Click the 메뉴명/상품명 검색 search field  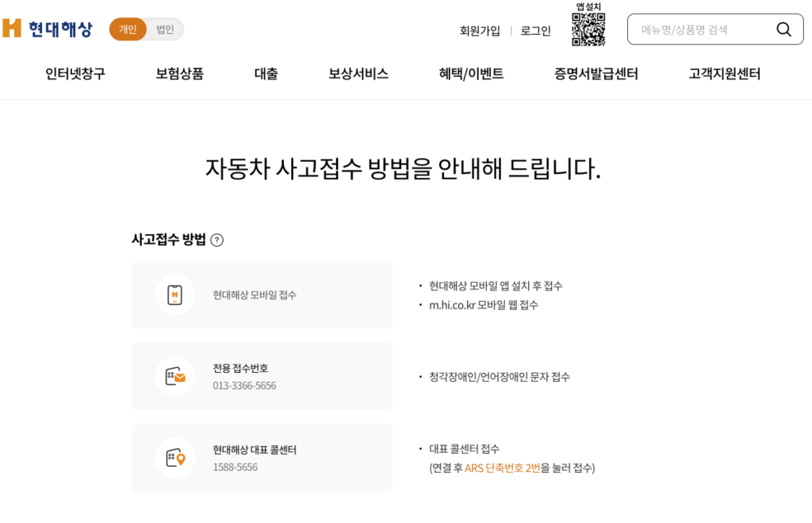click(698, 29)
